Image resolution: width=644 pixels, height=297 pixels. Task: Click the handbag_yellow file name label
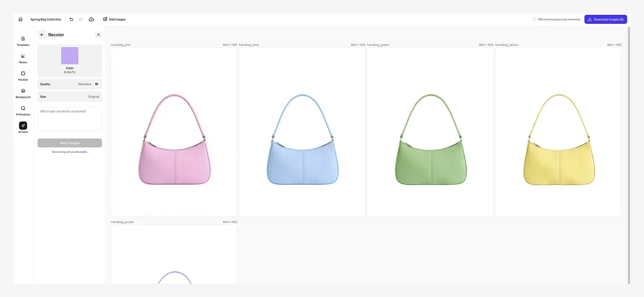pos(507,45)
